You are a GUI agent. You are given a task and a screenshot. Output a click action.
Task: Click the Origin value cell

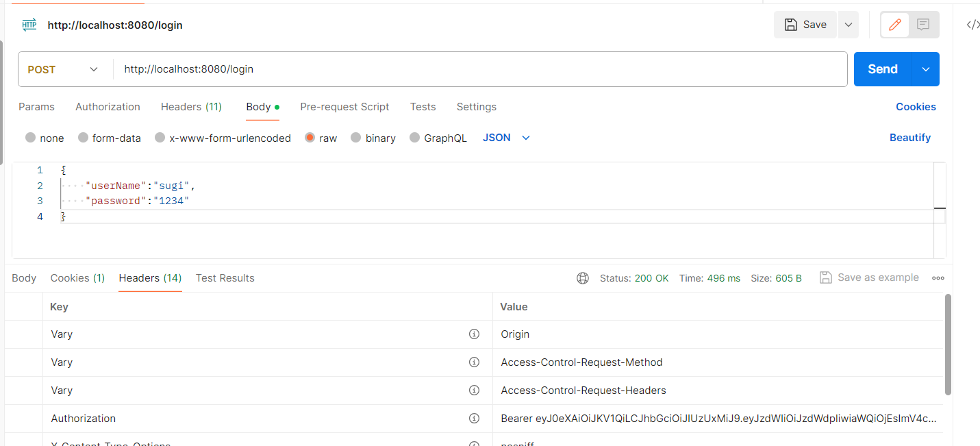pos(718,334)
